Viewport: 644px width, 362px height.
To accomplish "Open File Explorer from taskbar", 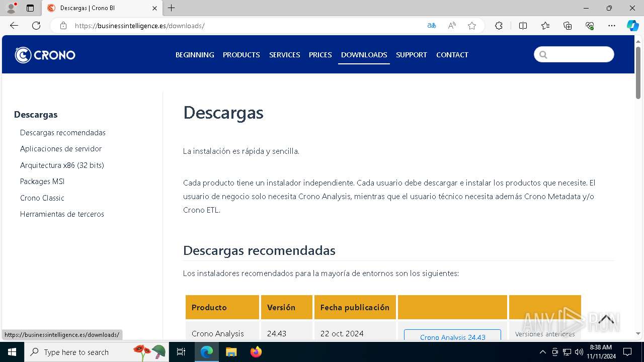I will [231, 352].
